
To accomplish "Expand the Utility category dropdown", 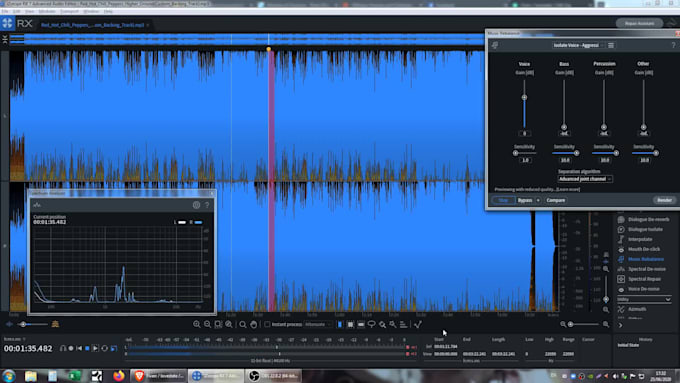I will pyautogui.click(x=644, y=299).
